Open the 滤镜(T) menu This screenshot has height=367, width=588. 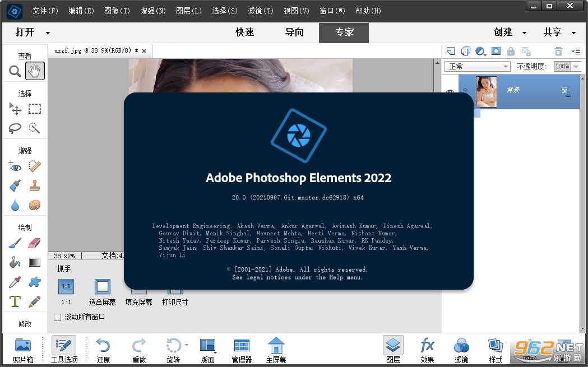[261, 11]
